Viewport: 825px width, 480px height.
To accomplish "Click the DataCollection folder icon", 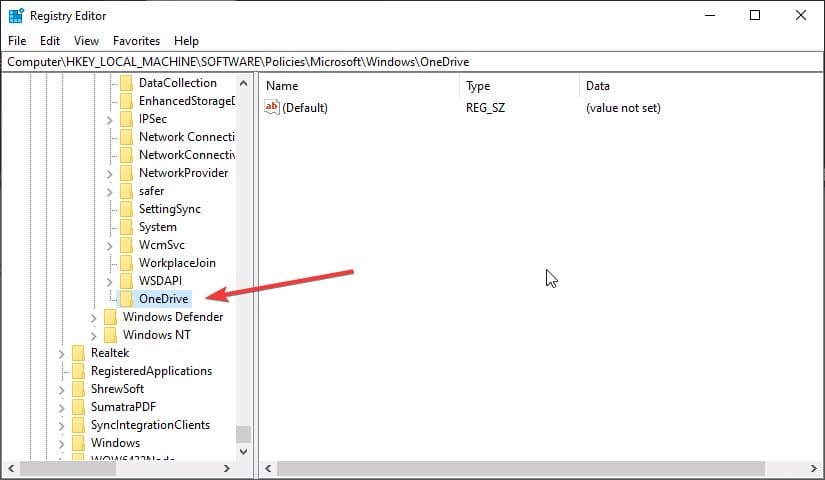I will pos(126,83).
